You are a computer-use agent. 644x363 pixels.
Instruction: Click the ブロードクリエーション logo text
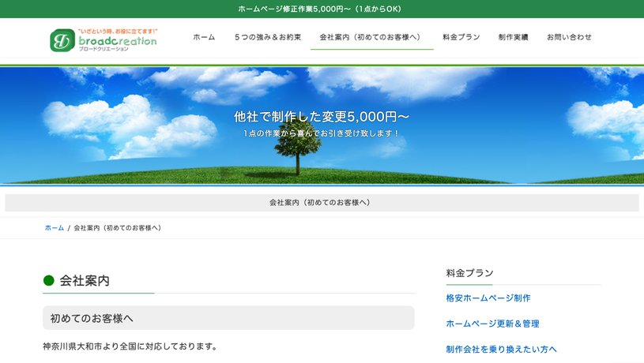coord(104,49)
